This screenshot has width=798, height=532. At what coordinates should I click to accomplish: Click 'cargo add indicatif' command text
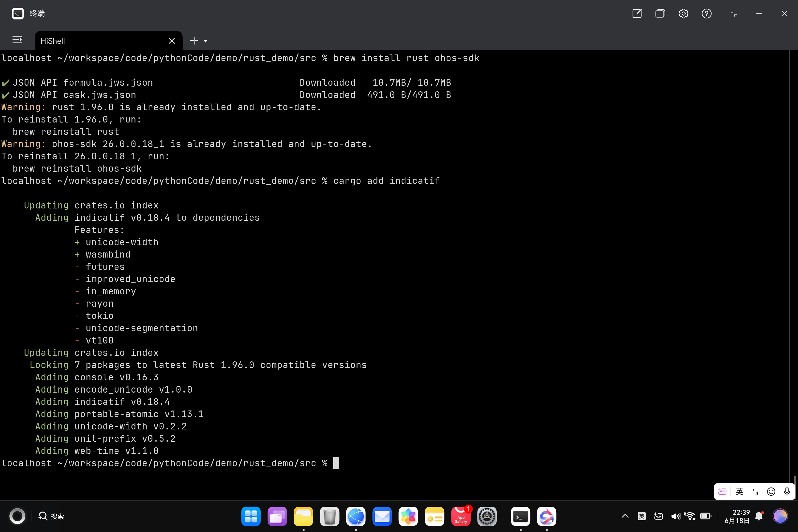(x=386, y=181)
